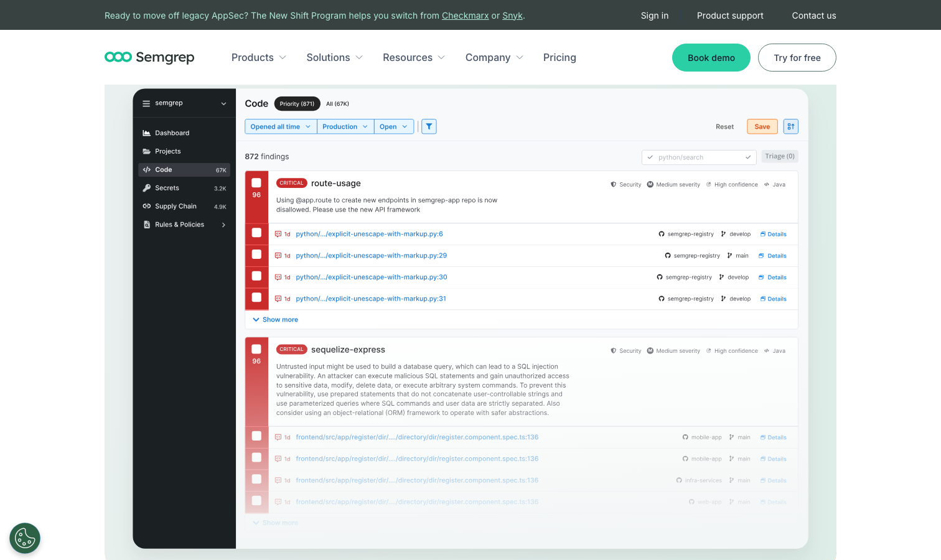
Task: Open the hamburger menu in sidebar
Action: click(146, 103)
